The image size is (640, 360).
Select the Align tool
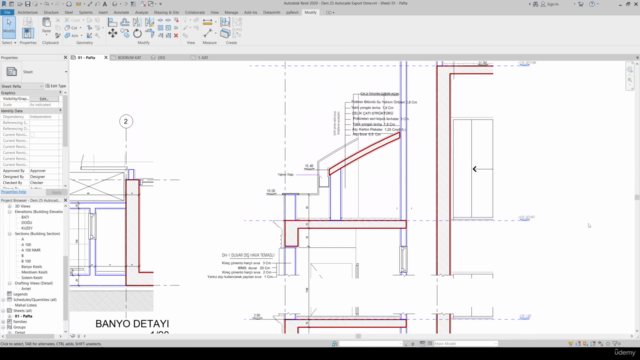[x=112, y=22]
